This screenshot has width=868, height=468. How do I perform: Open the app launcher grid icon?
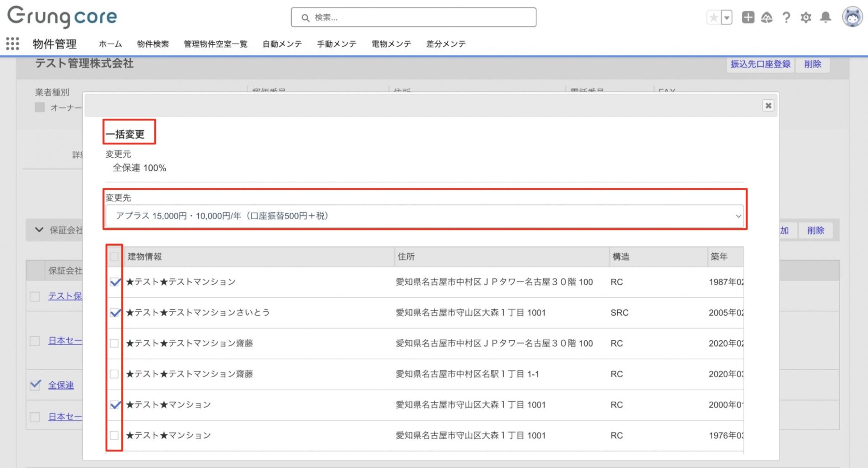tap(13, 44)
